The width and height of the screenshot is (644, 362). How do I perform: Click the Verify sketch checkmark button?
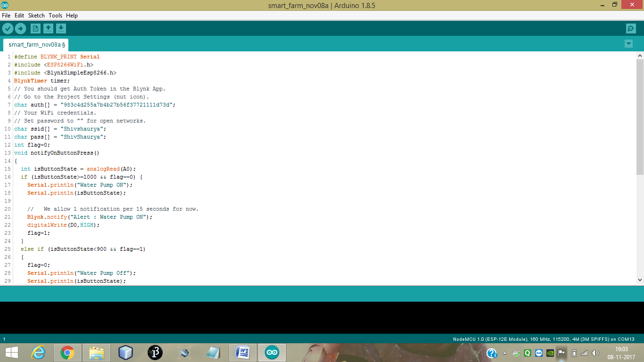point(8,29)
